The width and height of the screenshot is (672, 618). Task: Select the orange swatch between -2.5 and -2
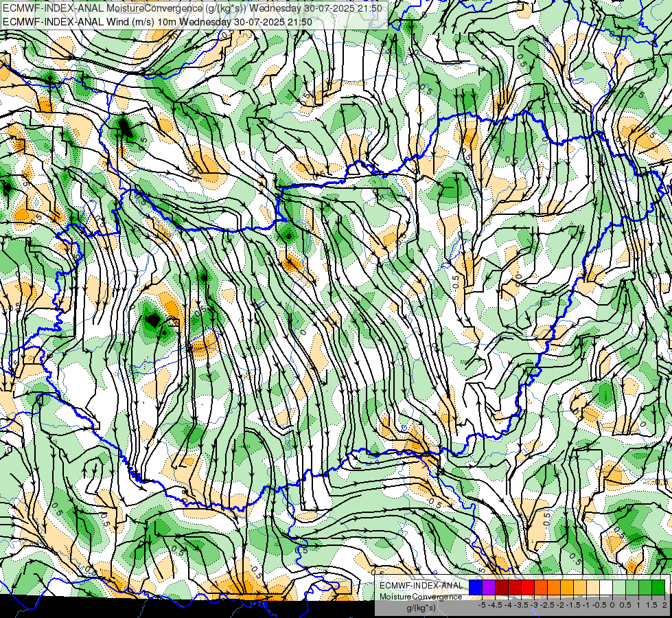point(554,587)
